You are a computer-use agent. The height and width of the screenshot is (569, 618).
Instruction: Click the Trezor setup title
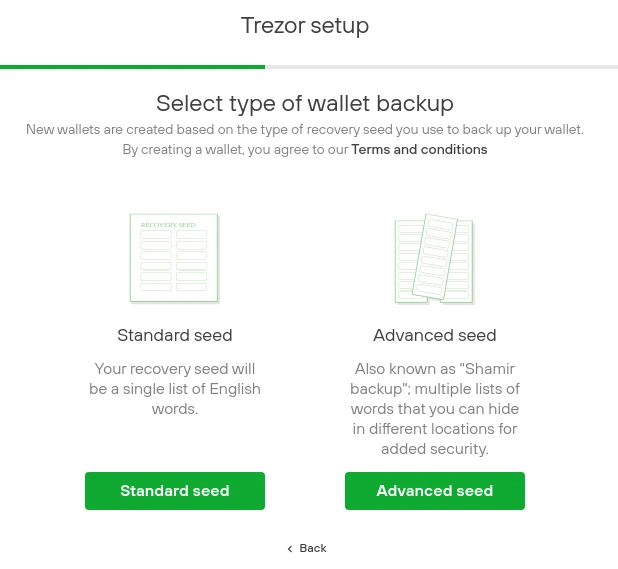305,26
